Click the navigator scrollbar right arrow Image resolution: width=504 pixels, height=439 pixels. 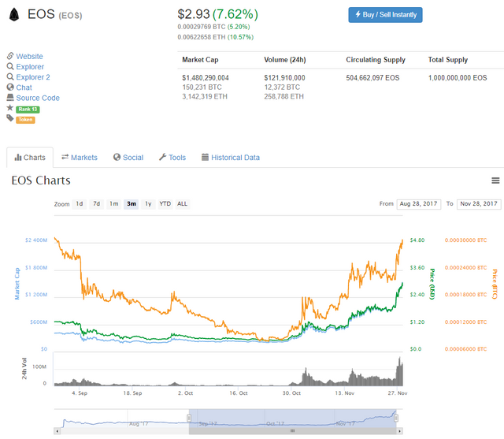[399, 431]
